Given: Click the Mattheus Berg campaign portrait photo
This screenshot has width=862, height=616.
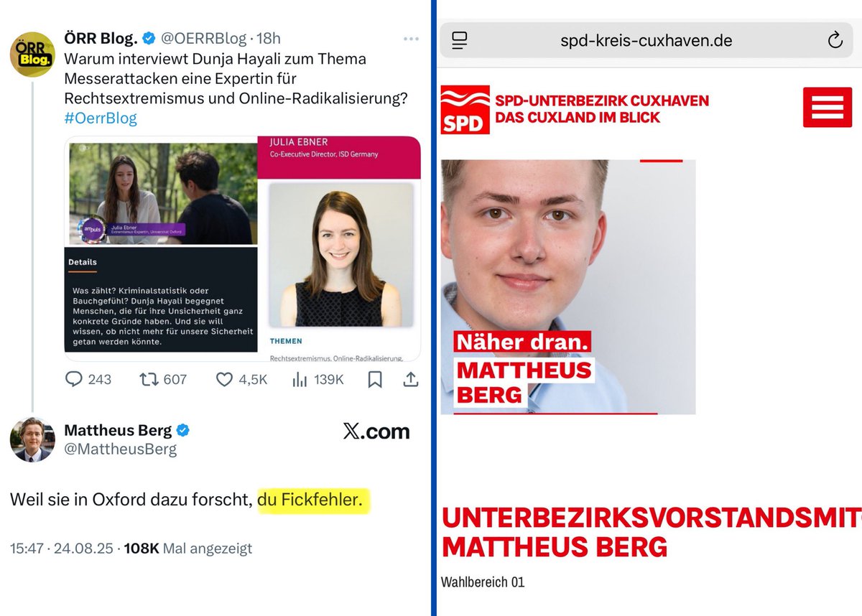Looking at the screenshot, I should (x=568, y=286).
